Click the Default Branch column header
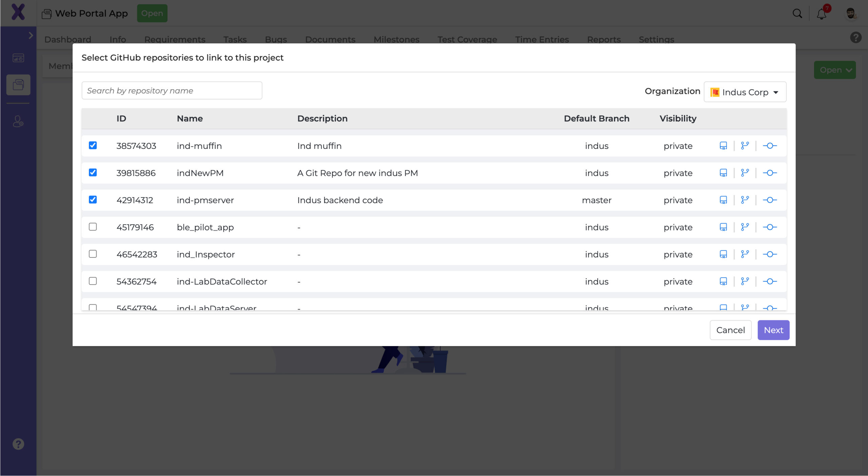868x476 pixels. [596, 118]
